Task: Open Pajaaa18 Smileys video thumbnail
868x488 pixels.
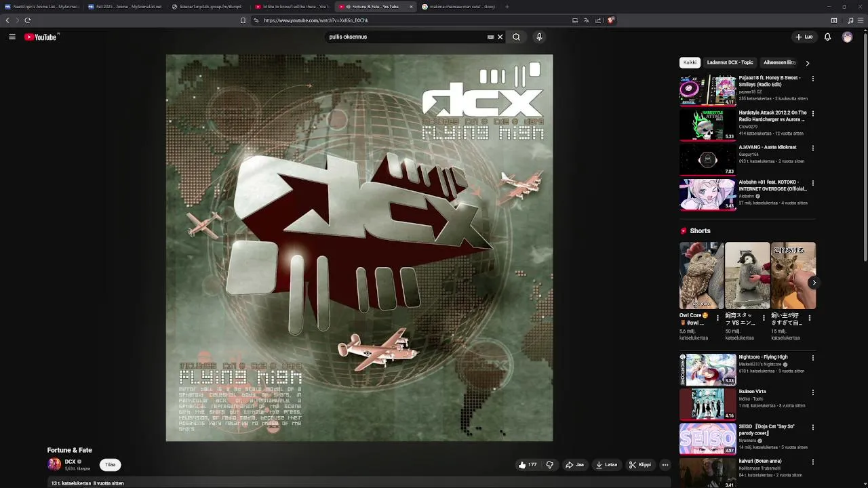Action: point(708,90)
